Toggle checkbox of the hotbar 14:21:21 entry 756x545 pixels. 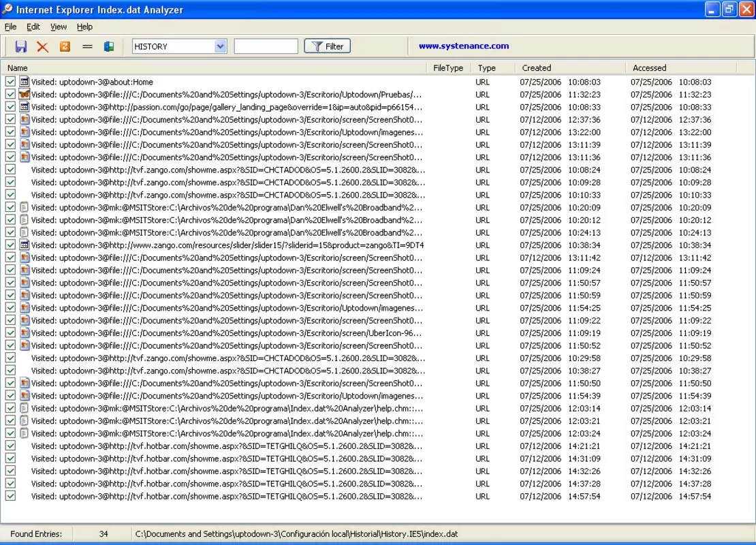[10, 446]
